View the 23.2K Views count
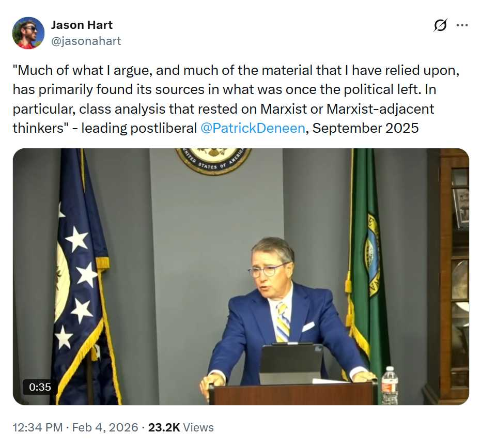Screen dimensions: 481x448 pos(181,427)
